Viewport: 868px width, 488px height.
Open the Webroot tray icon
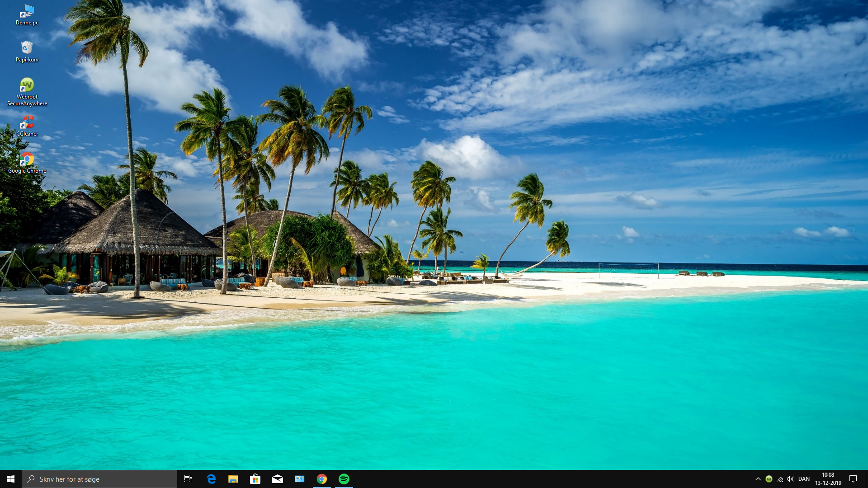[x=769, y=479]
